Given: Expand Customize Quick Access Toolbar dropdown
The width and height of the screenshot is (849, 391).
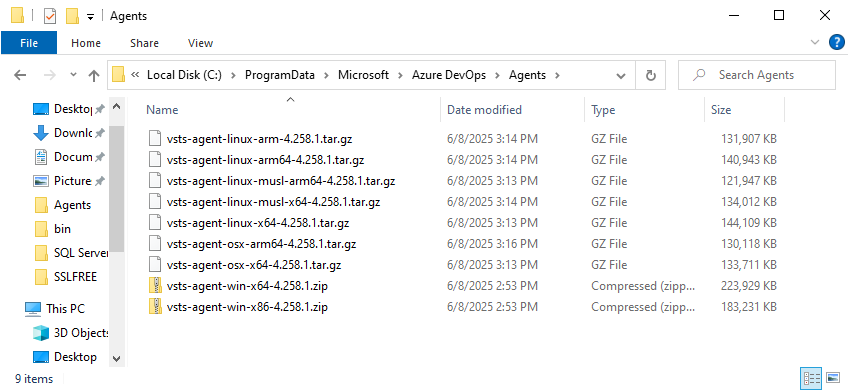Looking at the screenshot, I should (90, 17).
